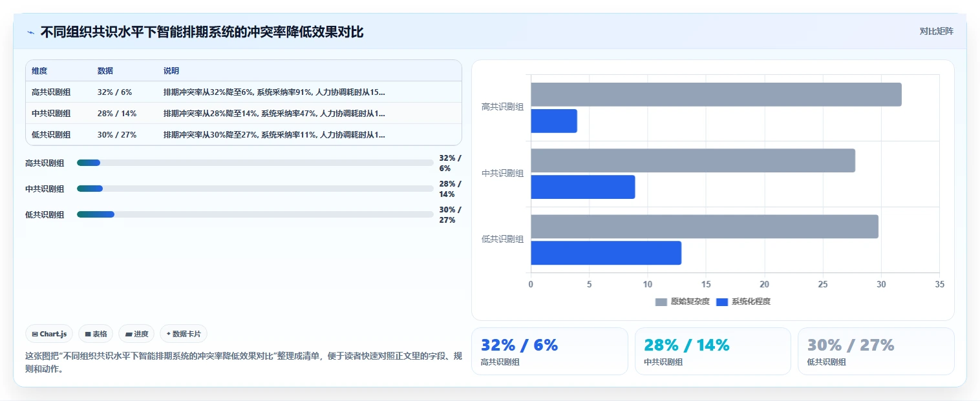This screenshot has height=401, width=980.
Task: Click the lightning icon beside the title
Action: coord(30,32)
